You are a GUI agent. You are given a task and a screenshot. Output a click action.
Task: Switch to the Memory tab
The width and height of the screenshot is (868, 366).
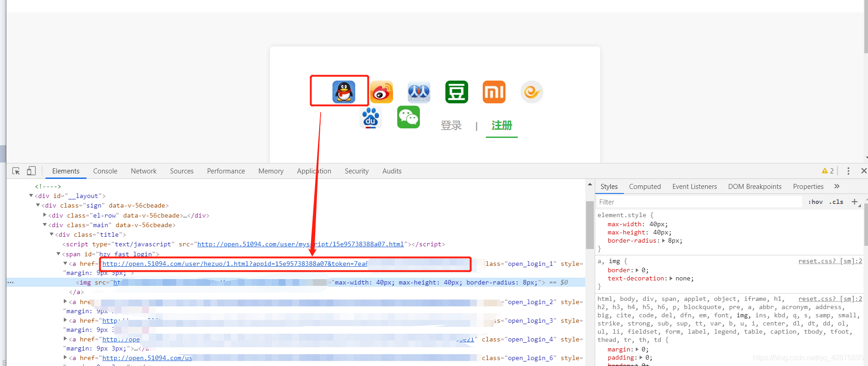(271, 171)
